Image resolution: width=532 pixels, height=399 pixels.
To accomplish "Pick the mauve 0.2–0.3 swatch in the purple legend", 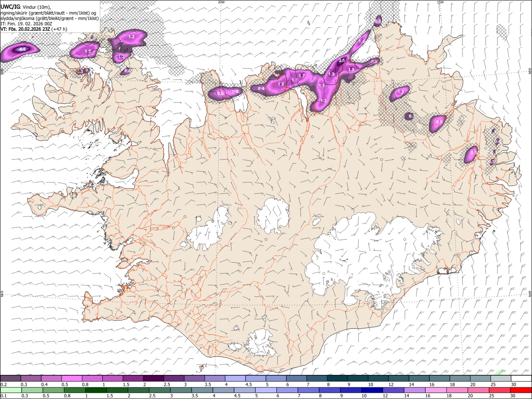I will [x=10, y=379].
